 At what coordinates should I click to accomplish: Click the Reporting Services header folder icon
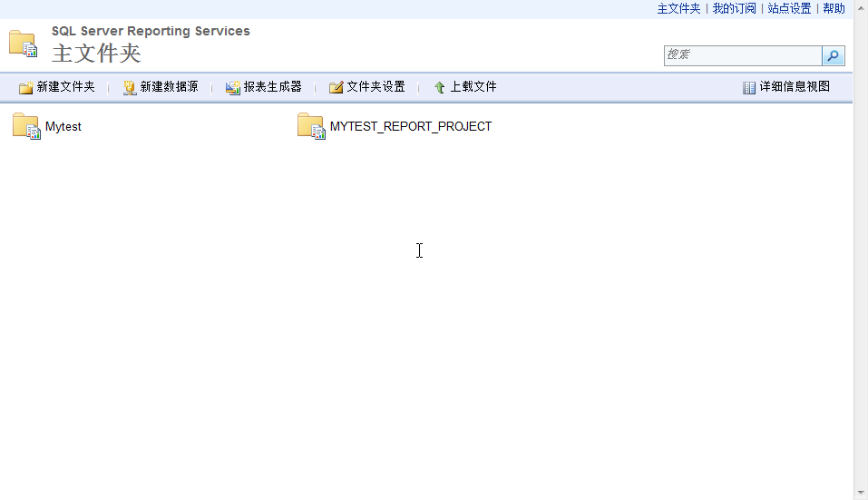coord(24,44)
